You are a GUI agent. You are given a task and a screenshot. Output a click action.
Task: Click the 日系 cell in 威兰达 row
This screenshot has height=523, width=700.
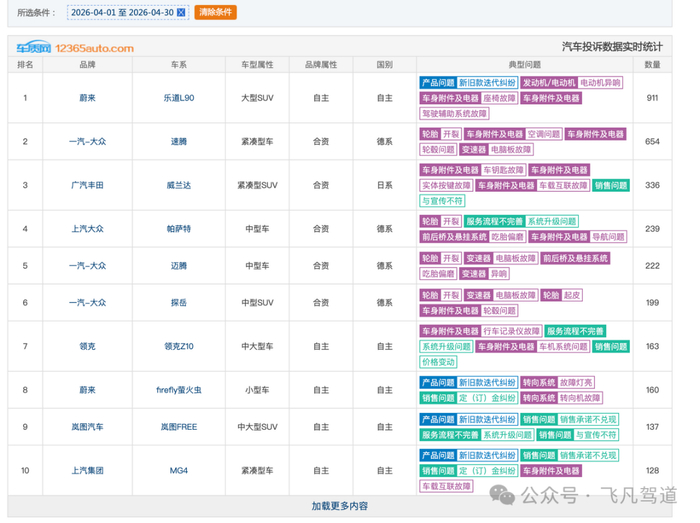pos(384,185)
